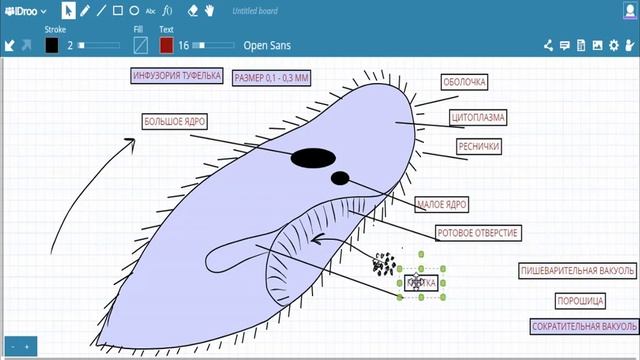This screenshot has width=640, height=360.
Task: Open the chat messages icon
Action: click(x=564, y=45)
